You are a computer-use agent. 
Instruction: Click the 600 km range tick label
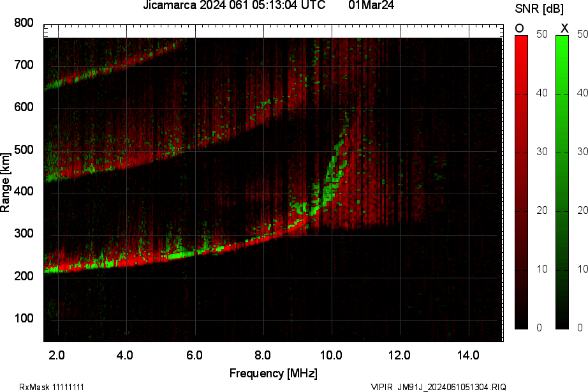click(24, 107)
